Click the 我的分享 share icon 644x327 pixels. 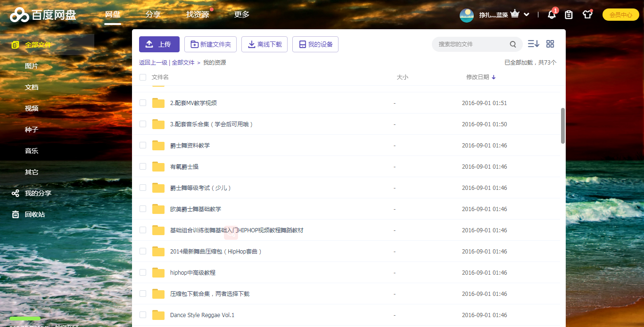point(16,193)
